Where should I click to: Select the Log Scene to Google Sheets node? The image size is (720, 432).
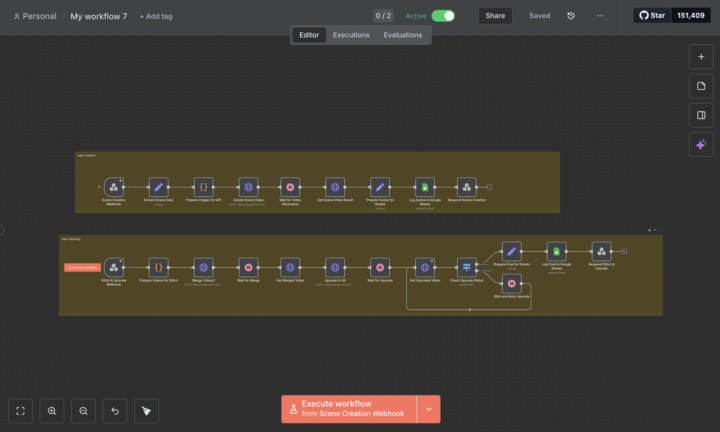tap(424, 187)
